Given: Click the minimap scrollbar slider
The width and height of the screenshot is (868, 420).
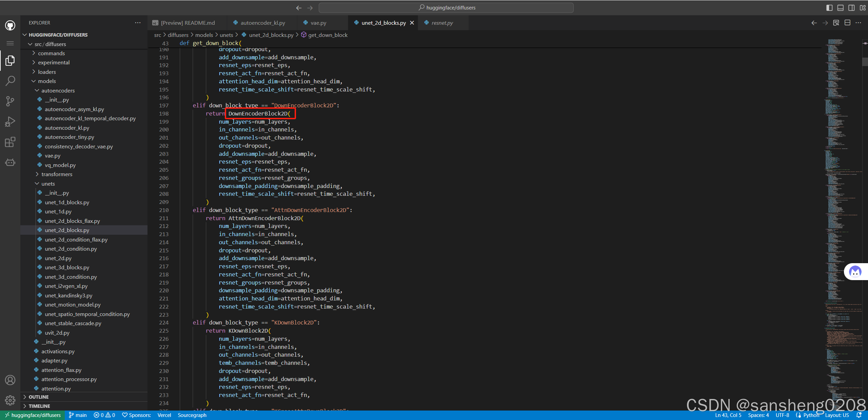Looking at the screenshot, I should 865,62.
